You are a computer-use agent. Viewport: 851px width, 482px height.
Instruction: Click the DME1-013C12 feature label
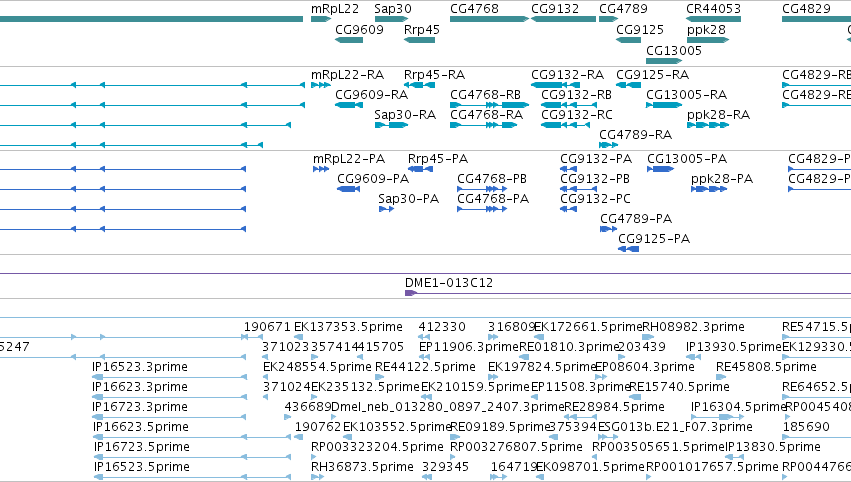point(449,282)
